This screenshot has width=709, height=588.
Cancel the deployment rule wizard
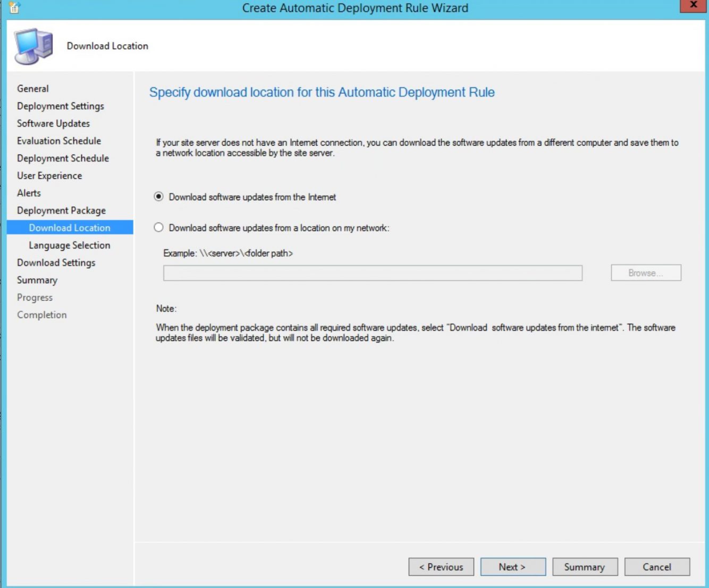pyautogui.click(x=657, y=567)
